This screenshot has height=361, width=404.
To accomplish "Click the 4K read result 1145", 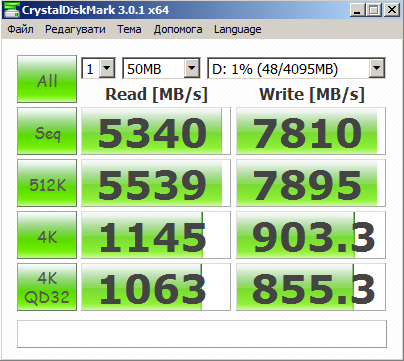I will (156, 235).
